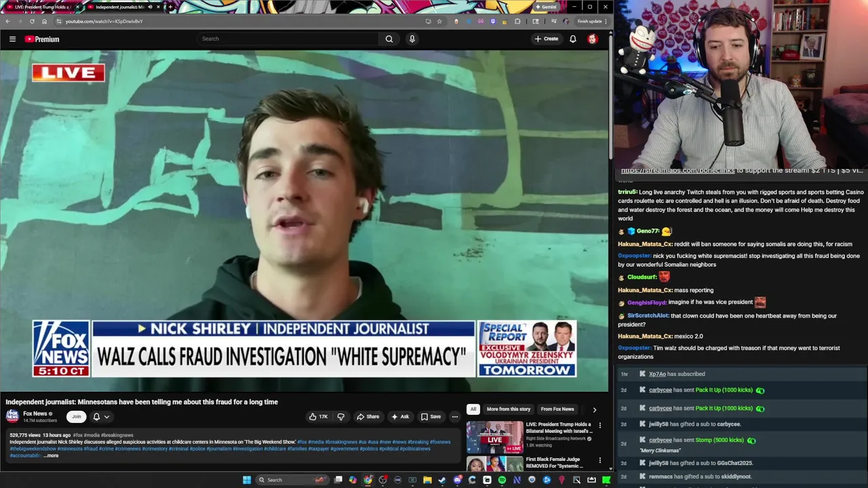Click the YouTube search magnifier button
The width and height of the screenshot is (868, 488).
coord(389,39)
